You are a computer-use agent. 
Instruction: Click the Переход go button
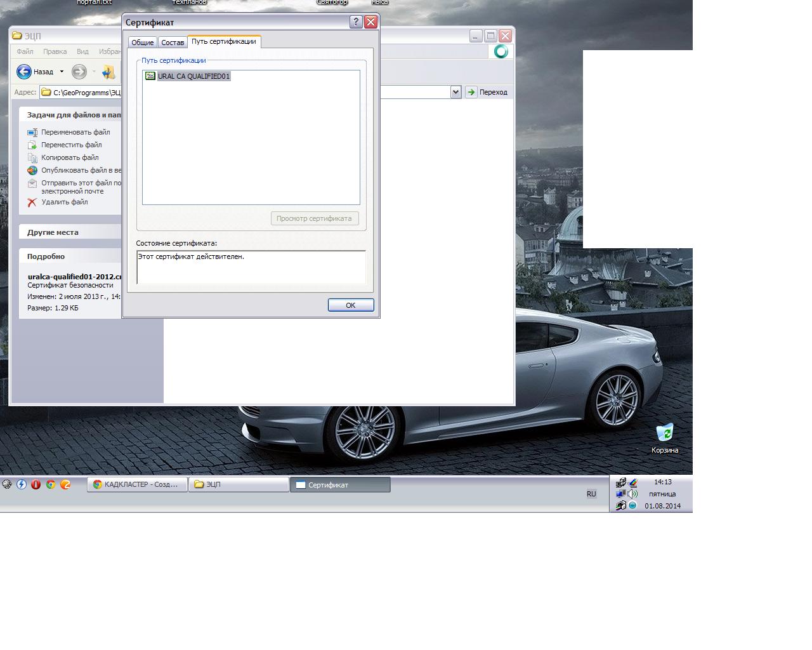[x=487, y=93]
